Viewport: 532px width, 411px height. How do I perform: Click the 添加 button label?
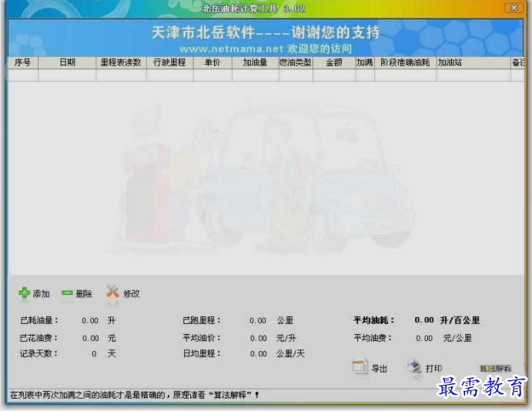[x=42, y=294]
